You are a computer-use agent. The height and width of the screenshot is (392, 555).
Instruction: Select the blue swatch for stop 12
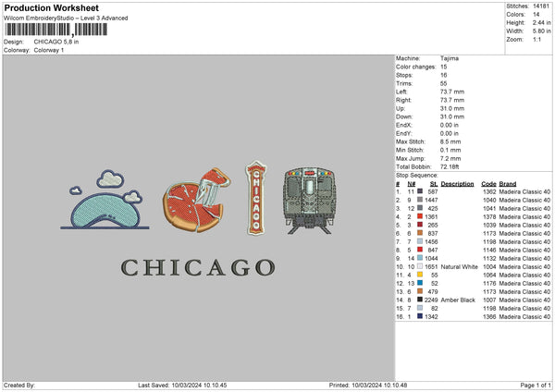click(420, 283)
